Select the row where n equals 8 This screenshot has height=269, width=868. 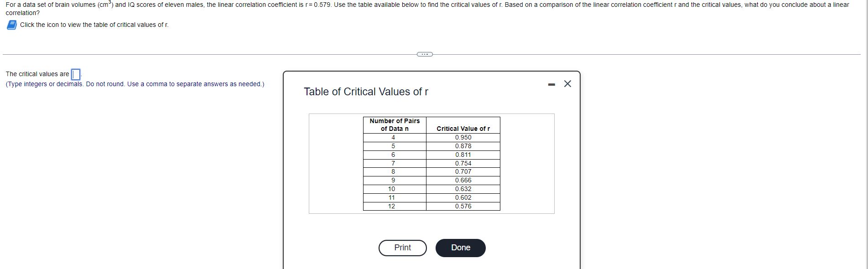point(394,171)
